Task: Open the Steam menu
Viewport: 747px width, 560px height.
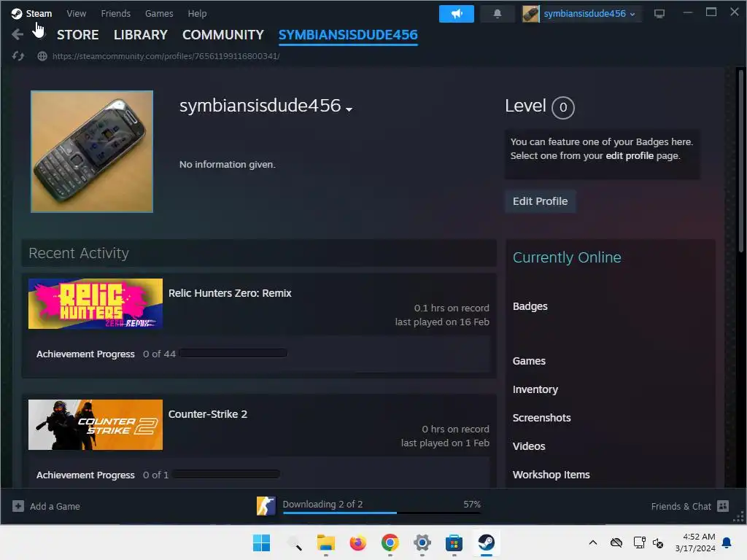Action: coord(39,14)
